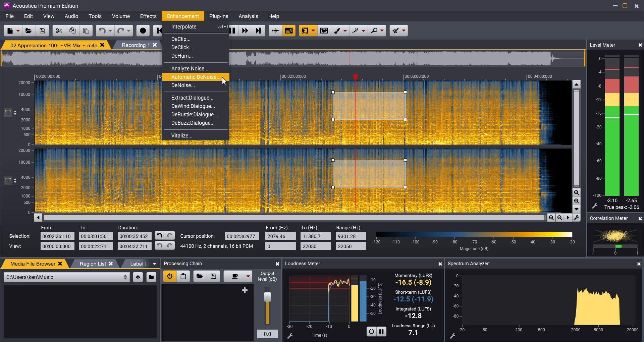Image resolution: width=644 pixels, height=342 pixels.
Task: Pause the Loudness Meter
Action: pyautogui.click(x=381, y=332)
